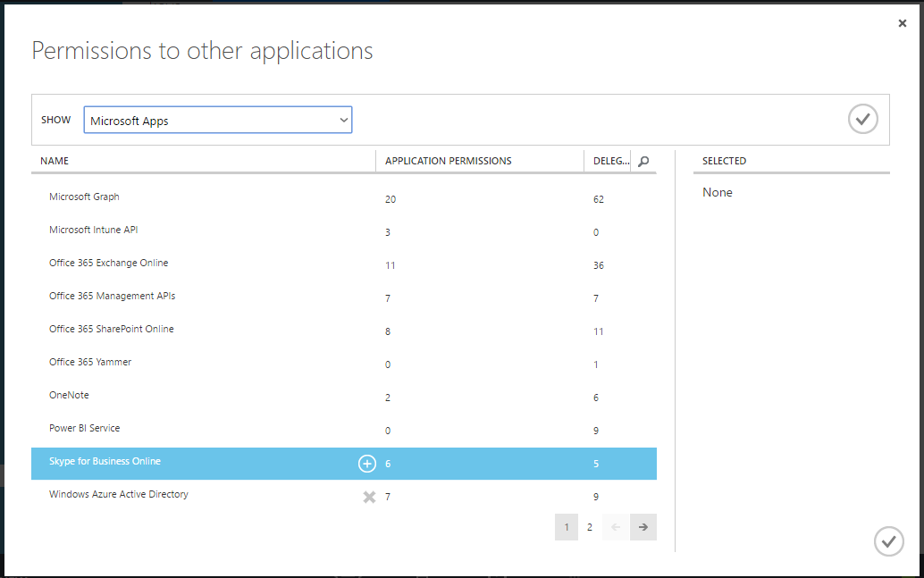Click delegated count 5 for Skype for Business
This screenshot has width=924, height=578.
596,464
